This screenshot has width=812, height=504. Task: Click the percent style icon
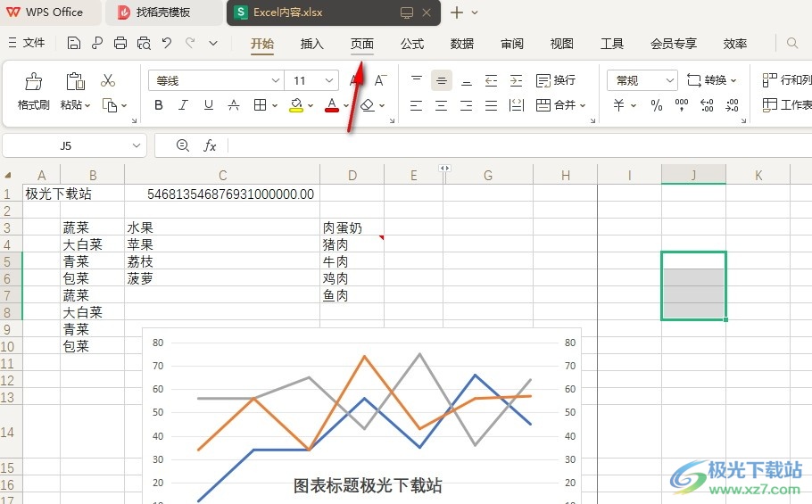pyautogui.click(x=656, y=105)
